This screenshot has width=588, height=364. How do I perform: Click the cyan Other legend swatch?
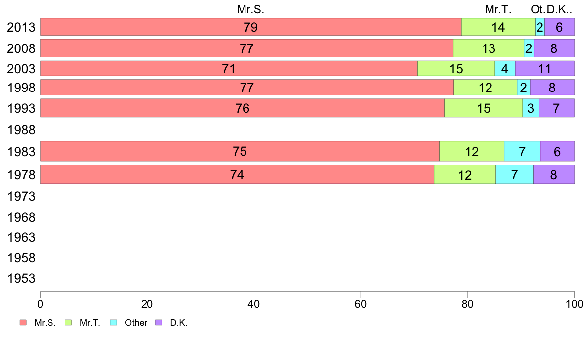coord(113,323)
